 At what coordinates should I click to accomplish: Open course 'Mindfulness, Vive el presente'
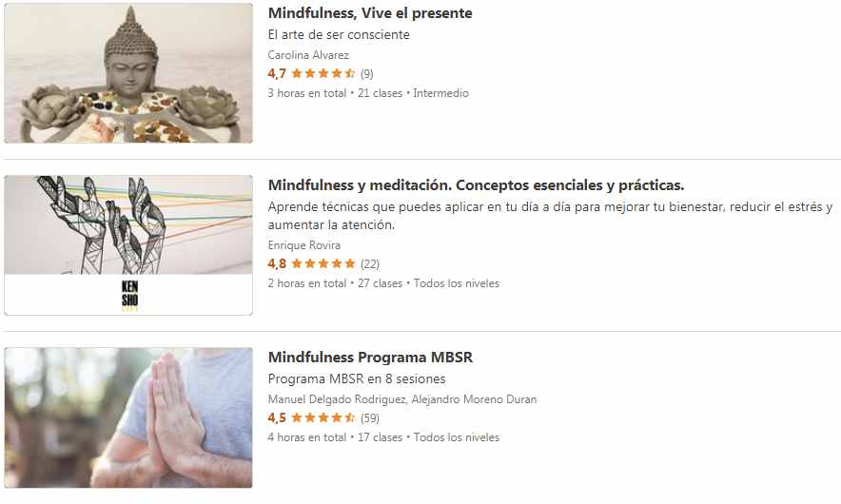click(x=370, y=13)
